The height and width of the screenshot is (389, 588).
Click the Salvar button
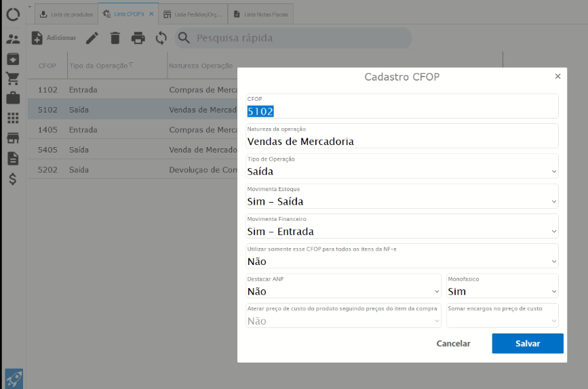(528, 344)
